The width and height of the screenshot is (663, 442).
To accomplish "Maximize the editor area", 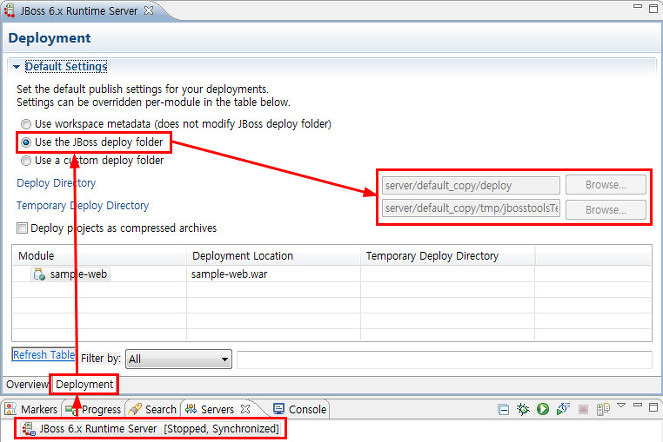I will coord(653,8).
